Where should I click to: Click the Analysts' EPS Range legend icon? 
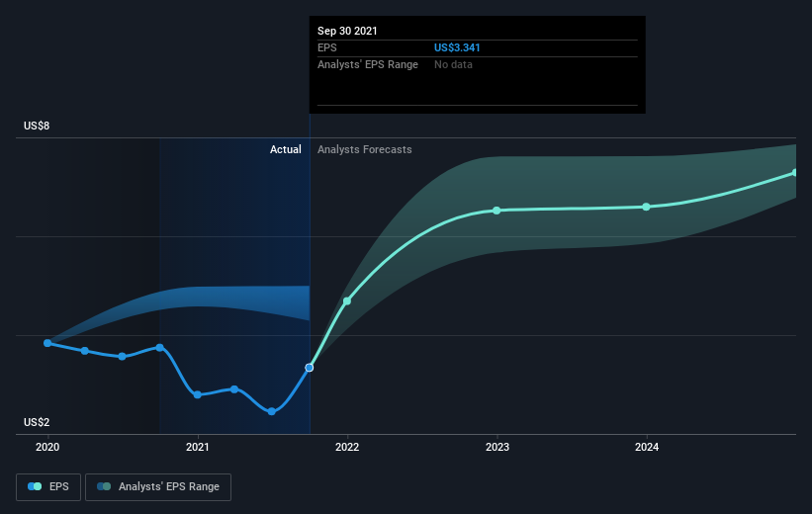point(104,486)
